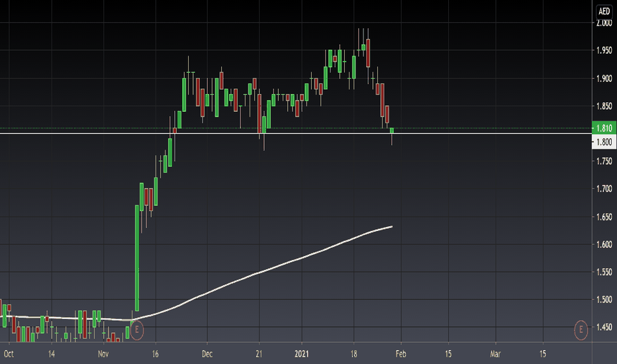Screen dimensions: 617x364
Task: Click the Oct label on the time axis
Action: point(9,354)
